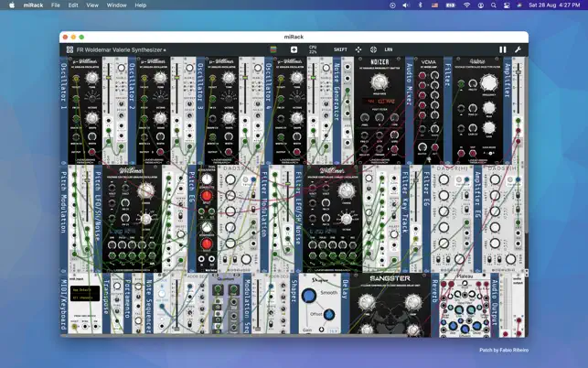Click the patch title FR Woldemar Valerie Synthesizer
This screenshot has width=588, height=368.
(x=120, y=49)
